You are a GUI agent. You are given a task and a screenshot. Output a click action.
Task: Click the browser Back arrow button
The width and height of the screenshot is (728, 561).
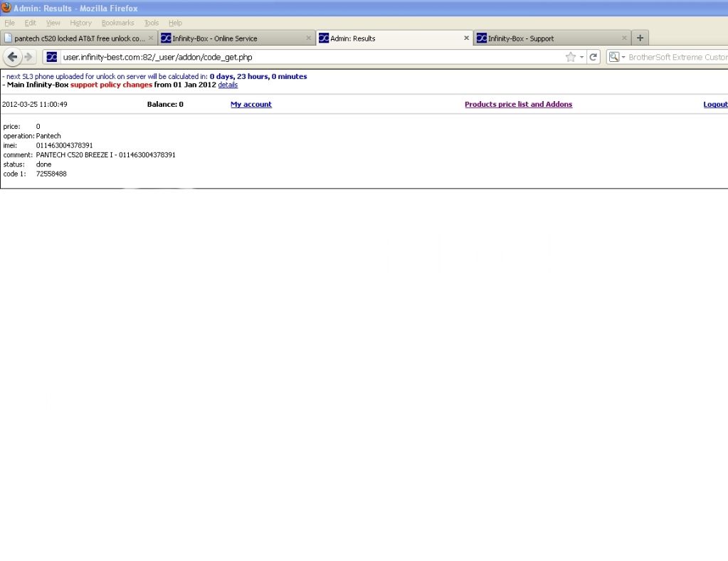tap(12, 57)
